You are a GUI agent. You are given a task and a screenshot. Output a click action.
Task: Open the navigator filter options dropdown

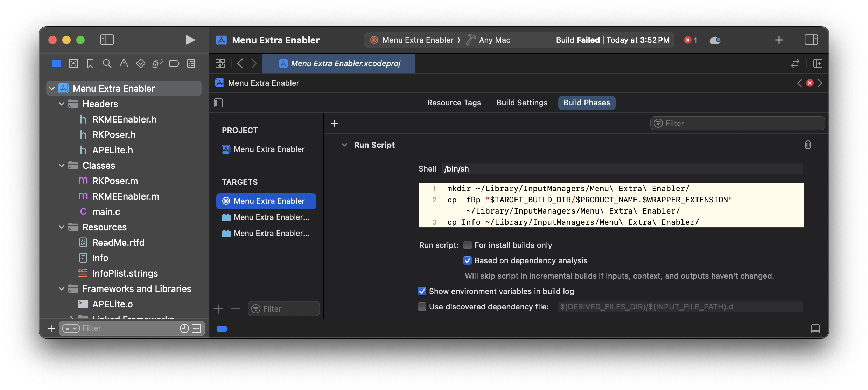pyautogui.click(x=71, y=328)
